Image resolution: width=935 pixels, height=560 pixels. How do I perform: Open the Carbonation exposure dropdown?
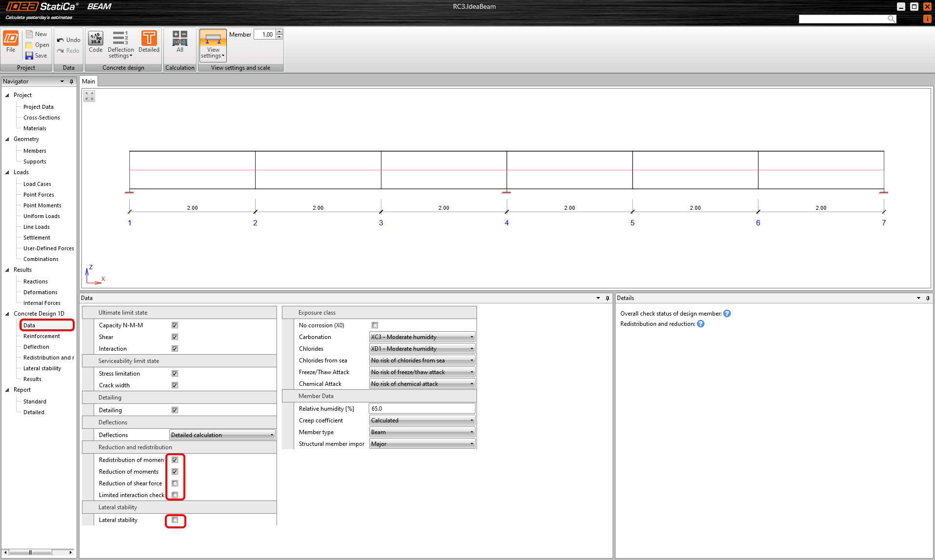422,337
